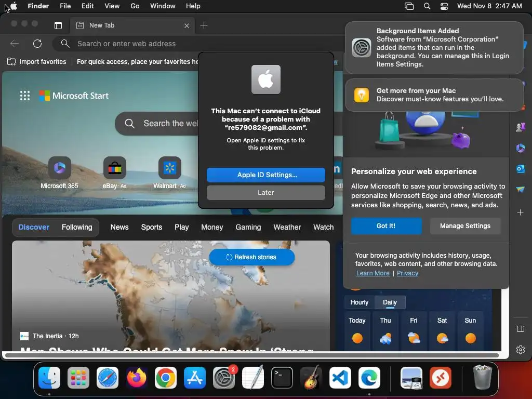Switch to the Following feed tab

point(77,228)
